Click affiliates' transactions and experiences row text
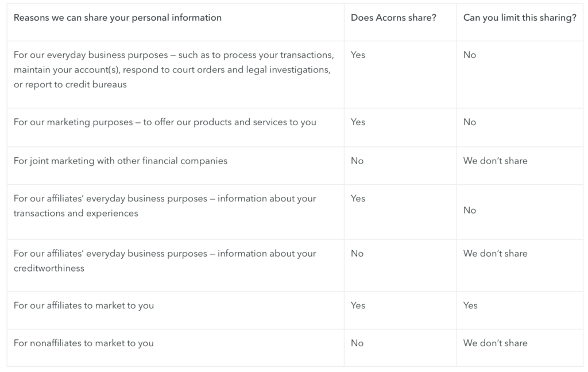 165,206
